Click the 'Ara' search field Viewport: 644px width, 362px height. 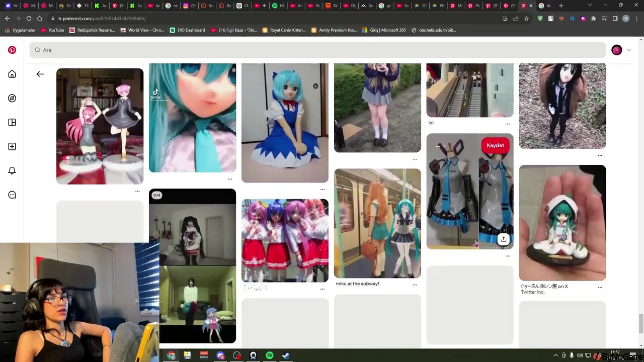(317, 50)
